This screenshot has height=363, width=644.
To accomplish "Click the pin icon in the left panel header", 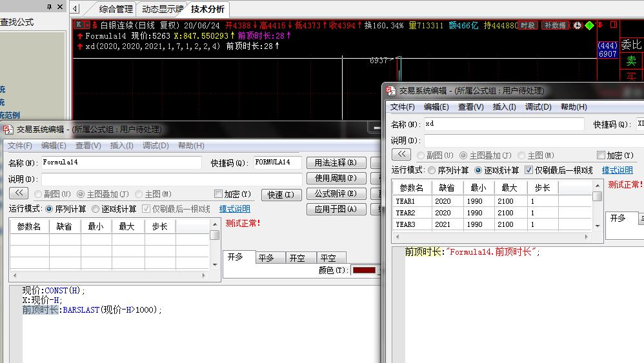I will (x=50, y=6).
